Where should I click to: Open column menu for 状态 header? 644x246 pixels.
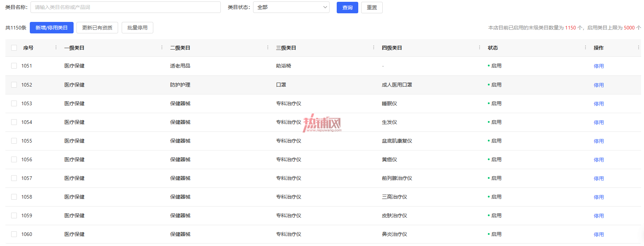[x=585, y=47]
